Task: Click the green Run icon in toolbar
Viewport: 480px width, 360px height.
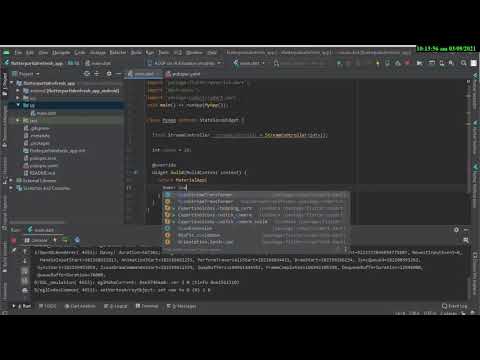Action: click(339, 63)
